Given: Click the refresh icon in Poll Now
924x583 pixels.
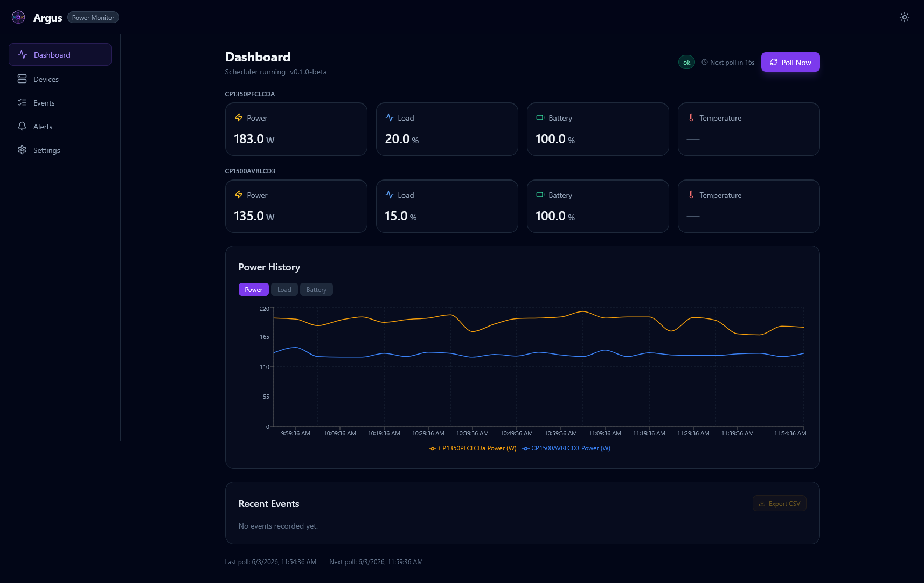Looking at the screenshot, I should pyautogui.click(x=774, y=62).
